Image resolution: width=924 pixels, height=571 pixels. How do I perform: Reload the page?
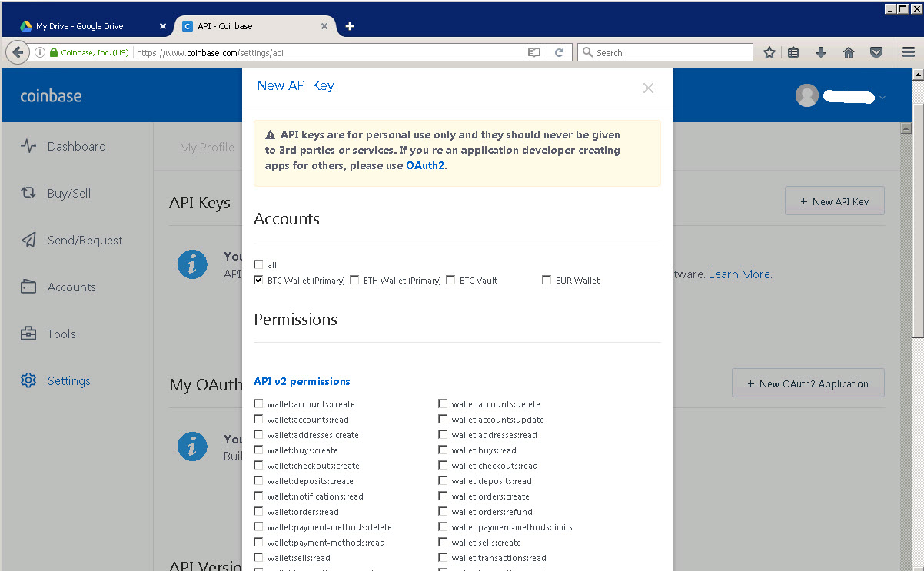coord(560,52)
